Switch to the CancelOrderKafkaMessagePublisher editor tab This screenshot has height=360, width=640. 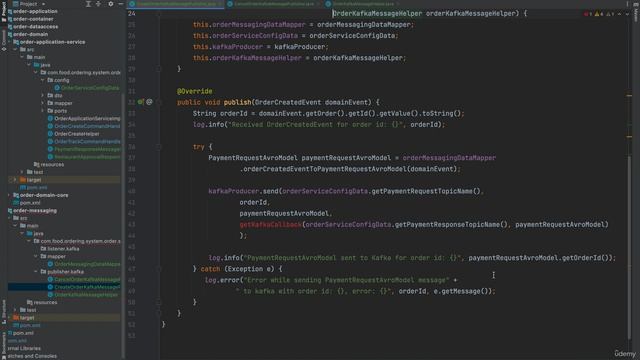pos(272,4)
